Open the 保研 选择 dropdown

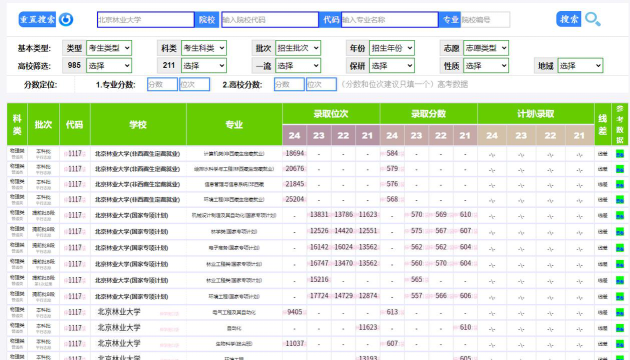tap(392, 65)
